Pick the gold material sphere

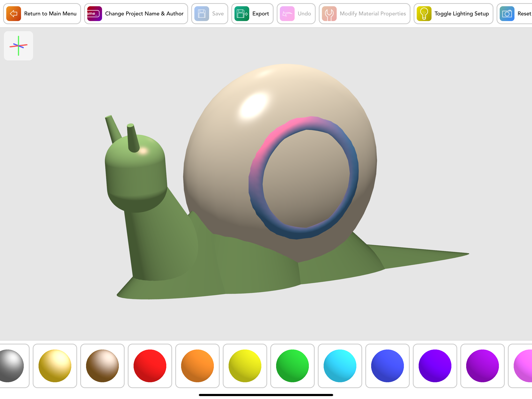tap(55, 366)
